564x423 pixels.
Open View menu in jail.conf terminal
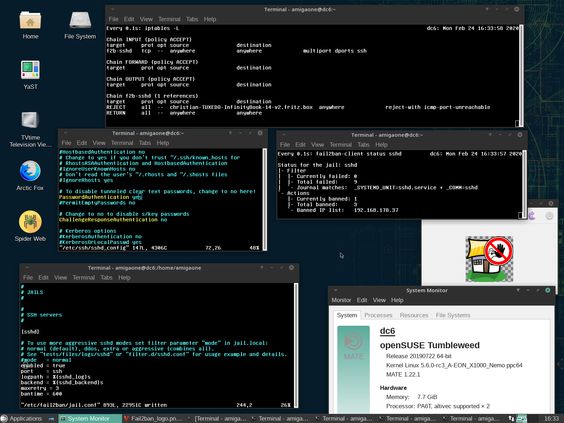[x=60, y=277]
